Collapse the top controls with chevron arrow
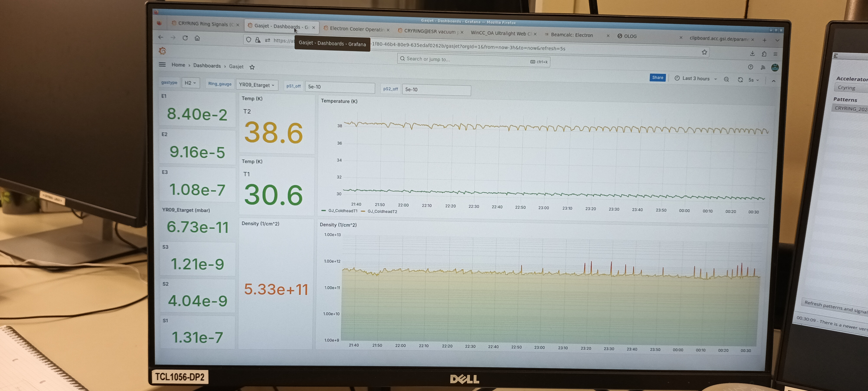This screenshot has width=868, height=391. click(x=773, y=81)
